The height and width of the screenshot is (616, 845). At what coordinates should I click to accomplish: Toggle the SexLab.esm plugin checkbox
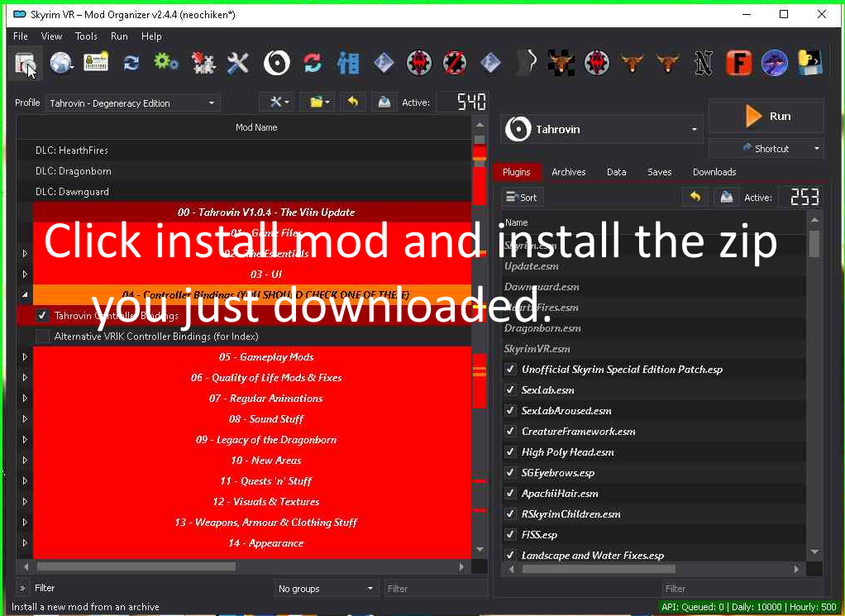510,389
